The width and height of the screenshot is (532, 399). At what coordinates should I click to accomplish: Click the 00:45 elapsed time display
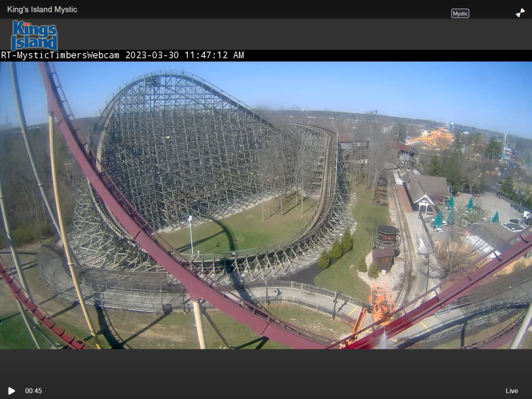pos(34,390)
